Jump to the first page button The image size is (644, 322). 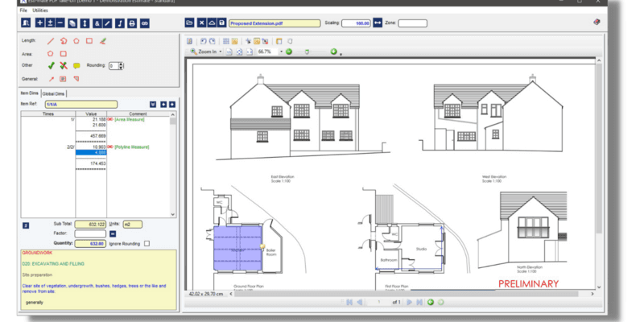tap(349, 303)
